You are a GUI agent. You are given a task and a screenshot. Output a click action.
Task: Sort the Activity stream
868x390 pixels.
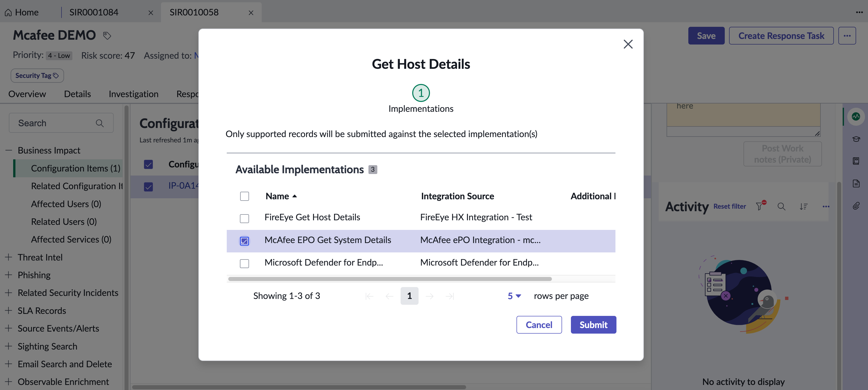point(803,206)
